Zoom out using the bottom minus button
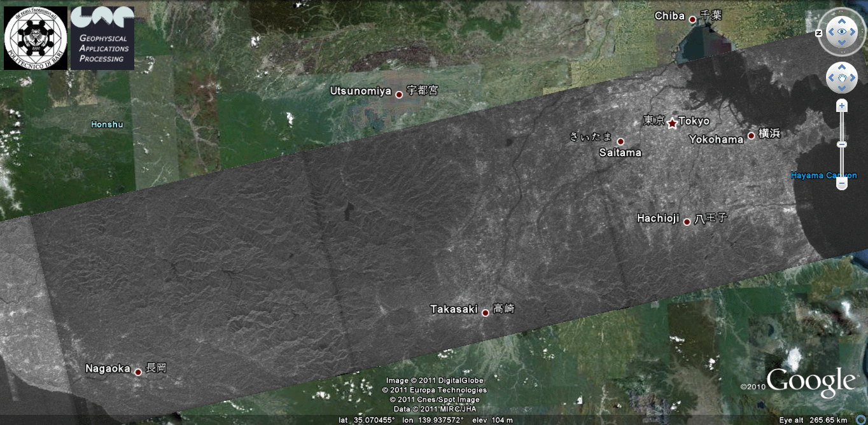This screenshot has height=425, width=868. [841, 184]
